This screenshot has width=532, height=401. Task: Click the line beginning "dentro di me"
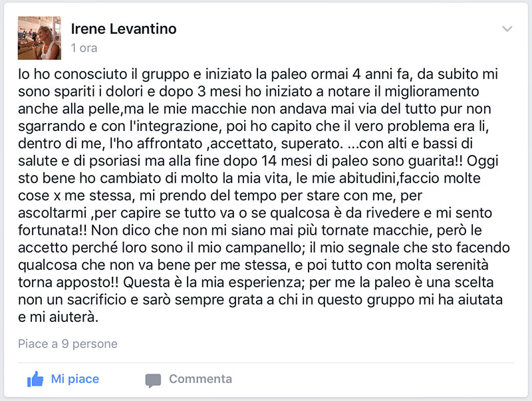(x=245, y=144)
